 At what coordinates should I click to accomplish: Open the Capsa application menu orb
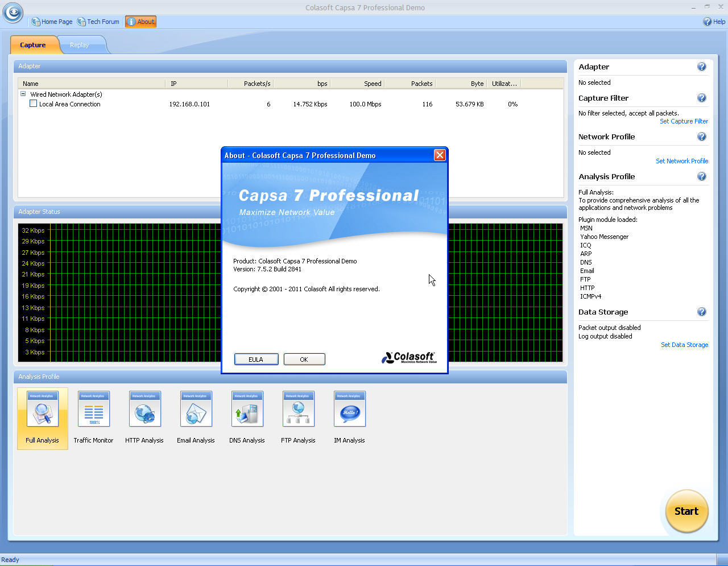coord(13,12)
